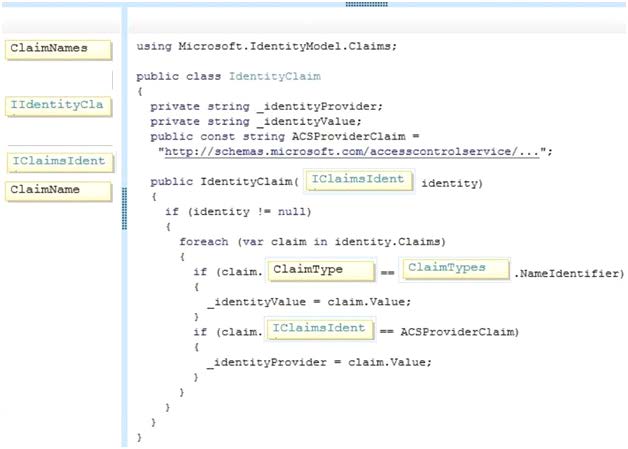Click the '.NameIdentifier)' text

click(569, 274)
